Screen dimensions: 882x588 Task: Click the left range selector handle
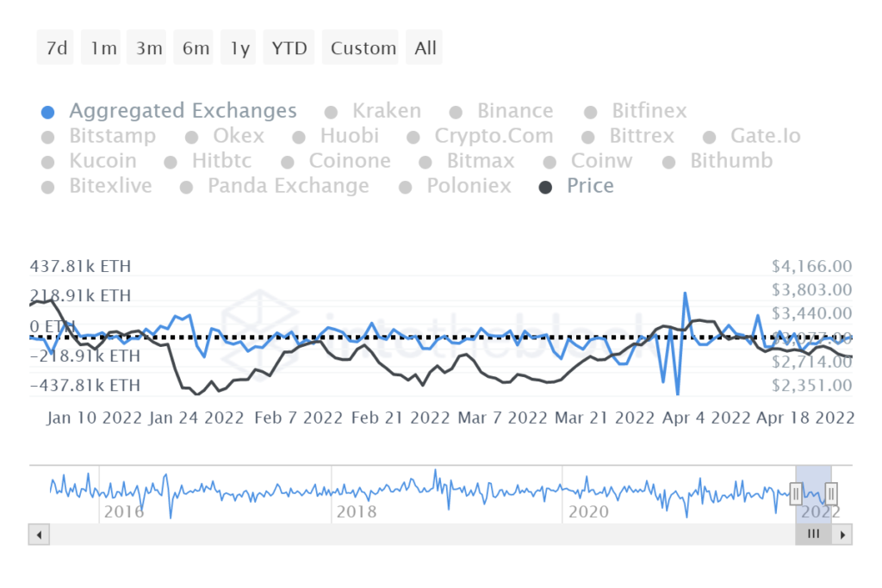(795, 494)
